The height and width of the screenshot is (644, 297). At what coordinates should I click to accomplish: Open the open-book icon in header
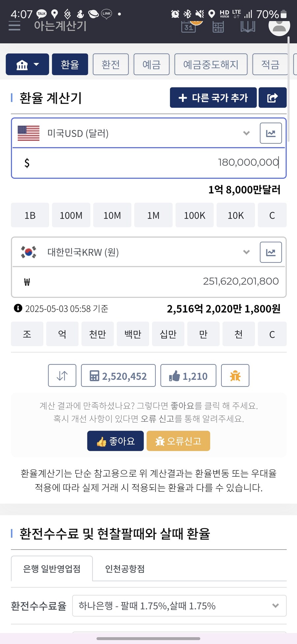pos(248,26)
